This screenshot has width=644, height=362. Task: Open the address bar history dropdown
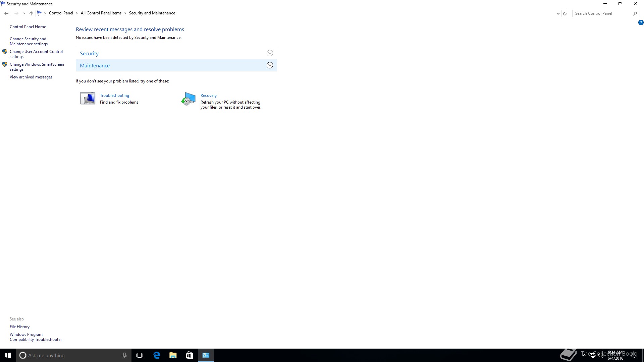pos(558,13)
